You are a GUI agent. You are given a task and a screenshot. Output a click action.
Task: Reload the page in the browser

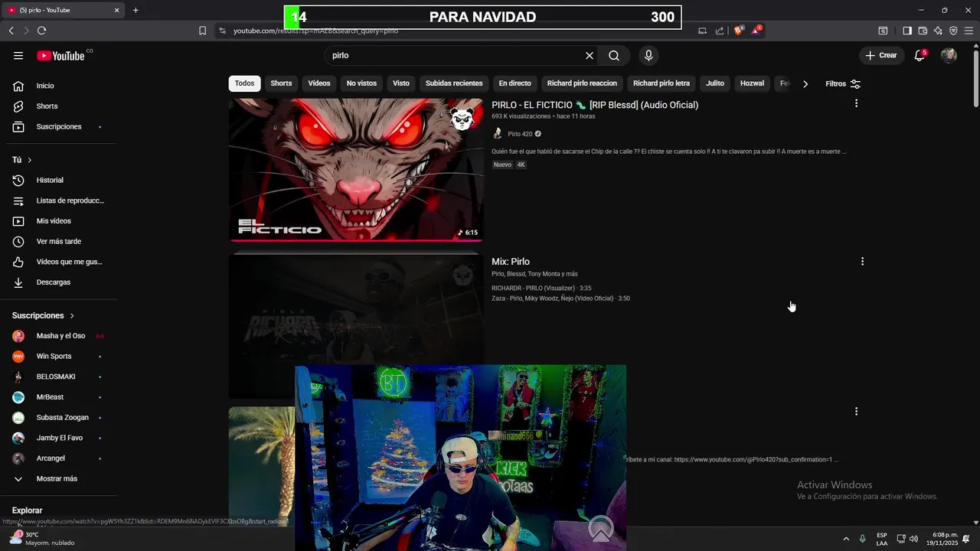pyautogui.click(x=41, y=31)
